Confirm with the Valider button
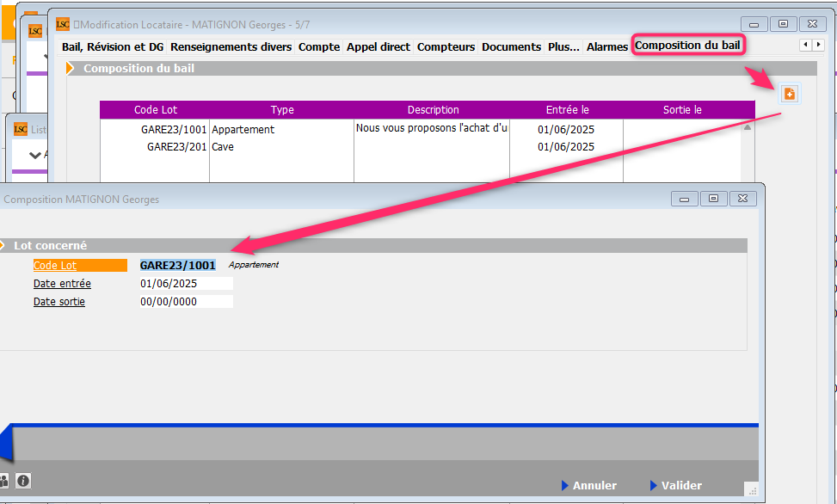 [x=676, y=485]
